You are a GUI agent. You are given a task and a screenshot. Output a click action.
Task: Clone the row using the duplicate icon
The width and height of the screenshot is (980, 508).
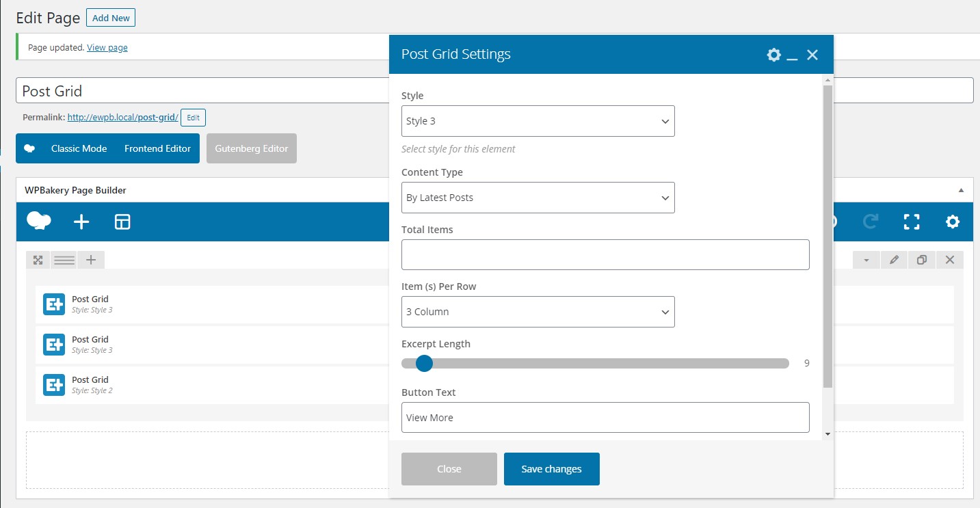922,260
